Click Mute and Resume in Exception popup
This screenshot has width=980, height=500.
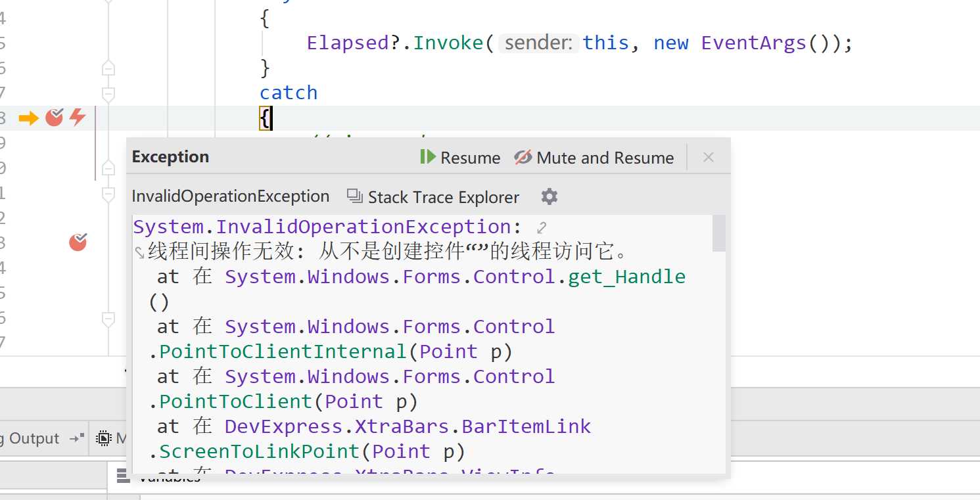594,158
